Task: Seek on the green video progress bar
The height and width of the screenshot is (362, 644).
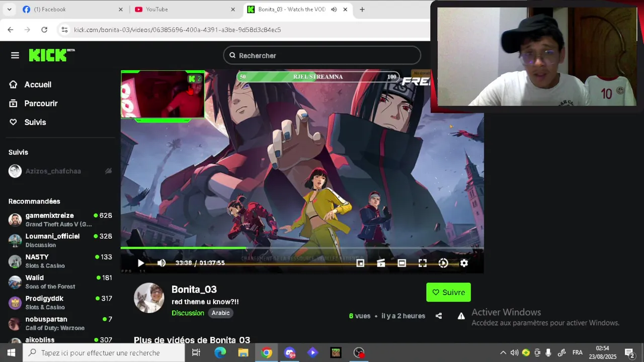Action: pos(302,248)
